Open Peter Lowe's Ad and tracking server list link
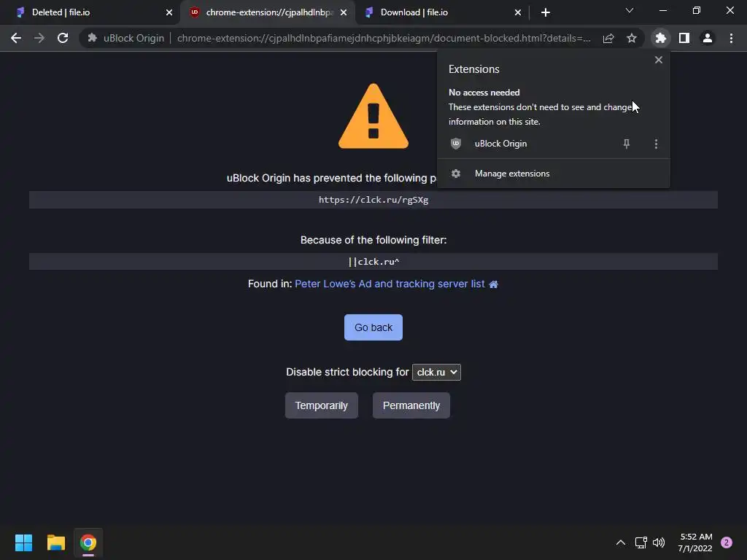 coord(390,284)
